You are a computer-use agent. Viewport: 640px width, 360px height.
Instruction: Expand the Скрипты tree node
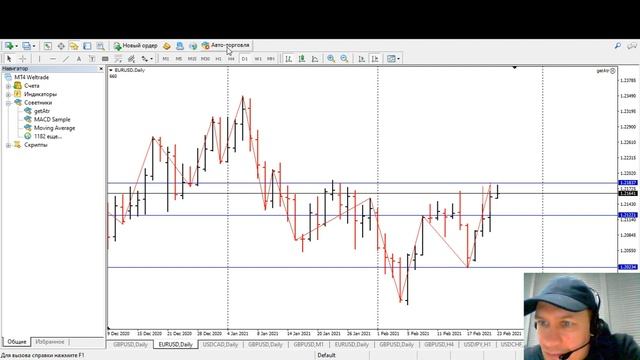coord(8,145)
